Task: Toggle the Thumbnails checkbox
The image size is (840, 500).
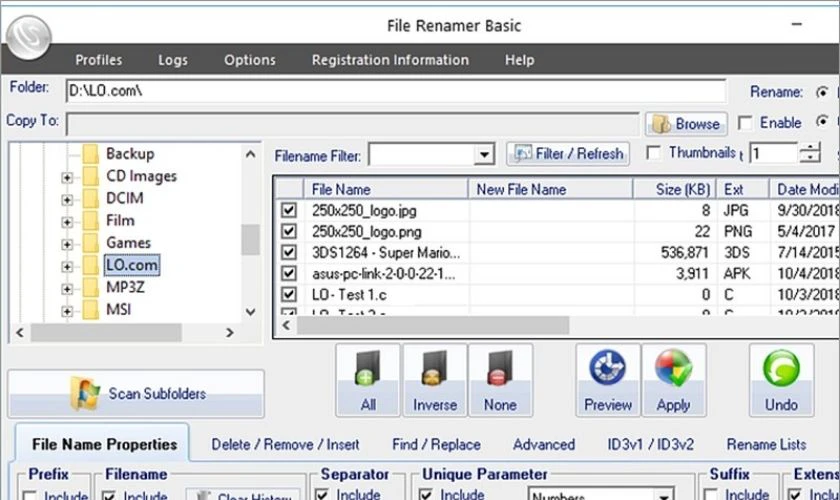Action: tap(654, 153)
